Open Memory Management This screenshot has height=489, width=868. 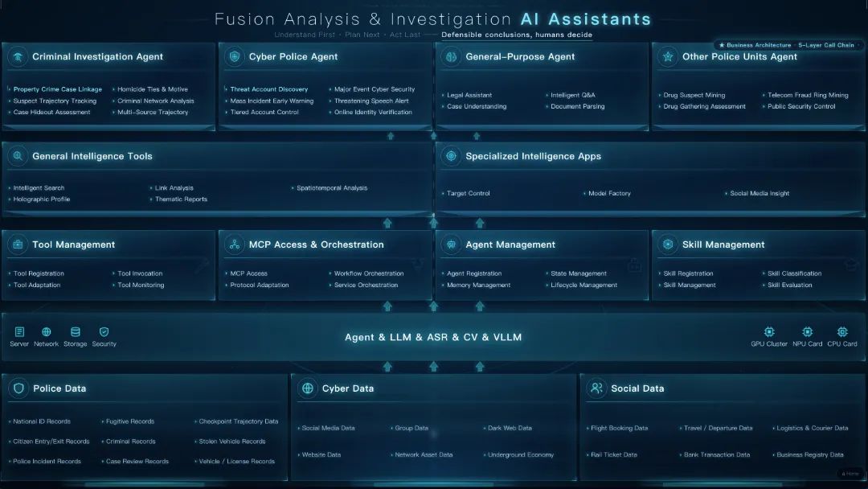[478, 286]
